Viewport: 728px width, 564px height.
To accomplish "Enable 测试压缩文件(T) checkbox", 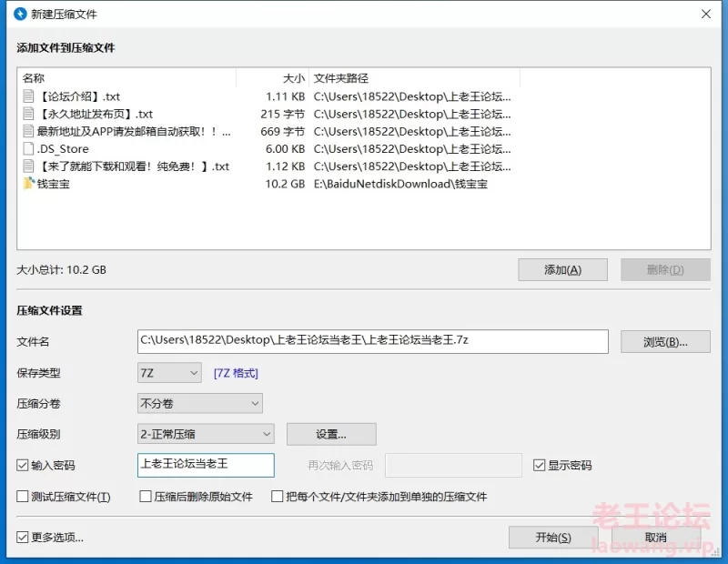I will click(22, 497).
